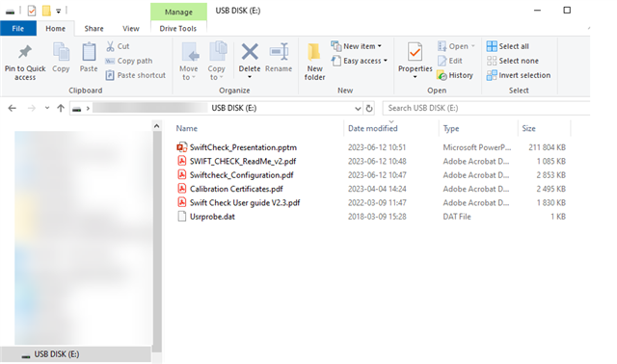
Task: Click the 2018-03-09 15:28 date cell
Action: [377, 217]
